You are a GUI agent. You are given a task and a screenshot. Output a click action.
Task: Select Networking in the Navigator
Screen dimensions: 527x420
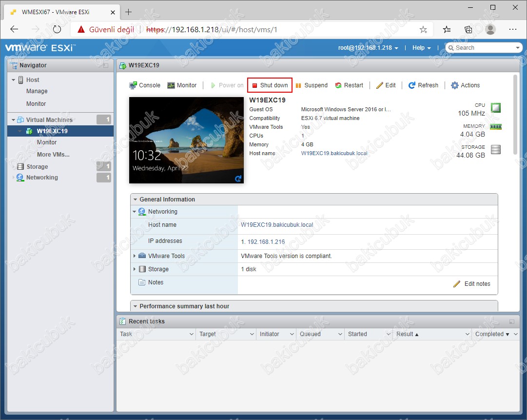[x=42, y=178]
